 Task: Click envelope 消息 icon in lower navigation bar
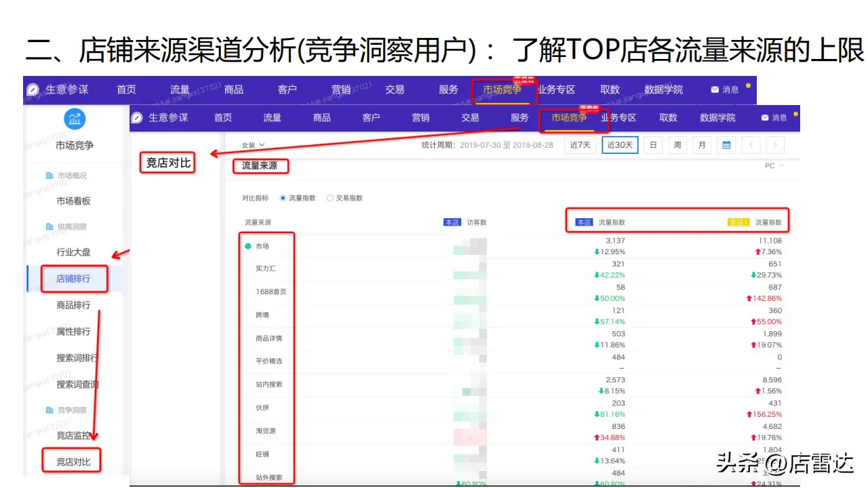[765, 118]
